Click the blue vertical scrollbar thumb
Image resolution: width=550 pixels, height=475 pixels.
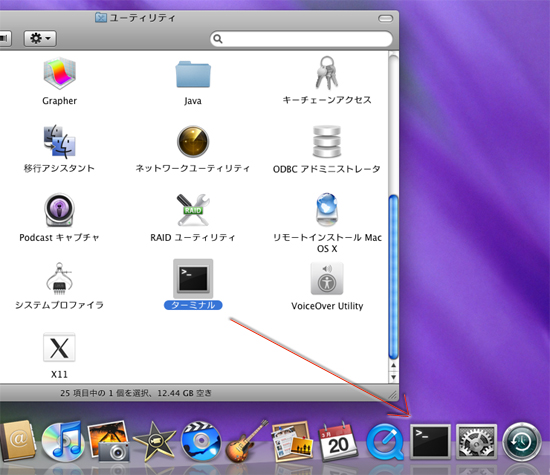[394, 276]
